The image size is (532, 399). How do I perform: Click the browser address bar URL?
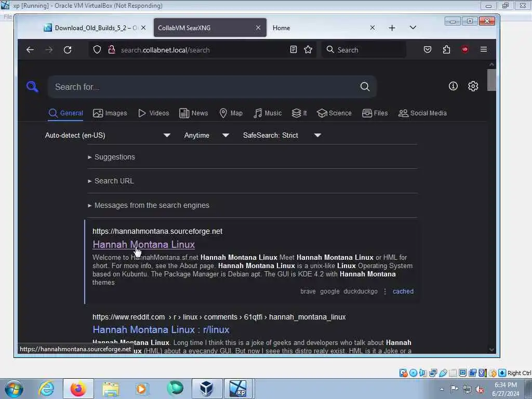point(165,50)
